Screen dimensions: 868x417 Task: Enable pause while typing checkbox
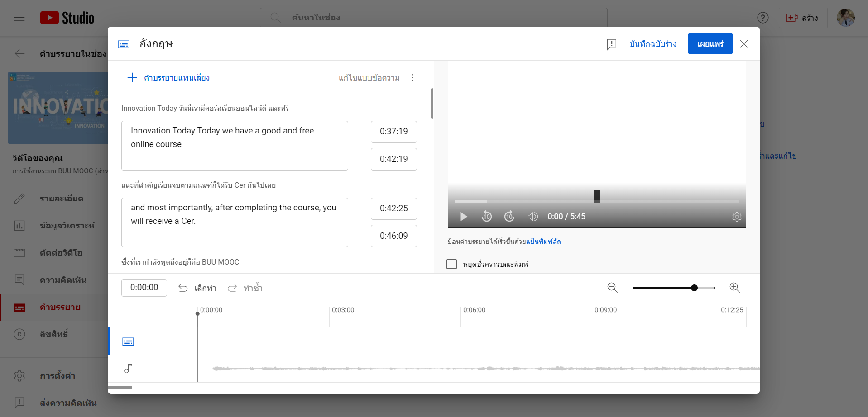(451, 264)
